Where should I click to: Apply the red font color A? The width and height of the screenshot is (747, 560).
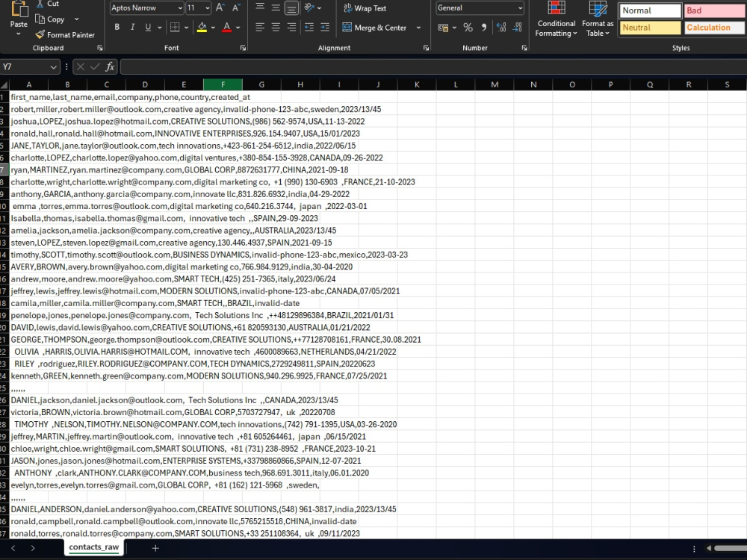(x=227, y=28)
